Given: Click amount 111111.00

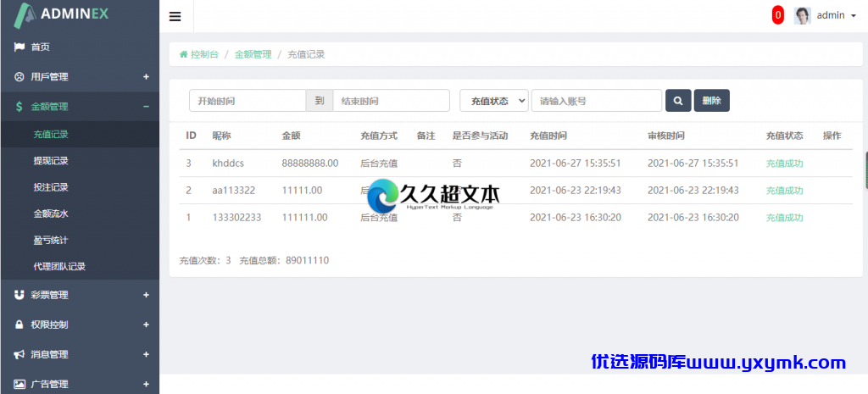Looking at the screenshot, I should (x=304, y=218).
